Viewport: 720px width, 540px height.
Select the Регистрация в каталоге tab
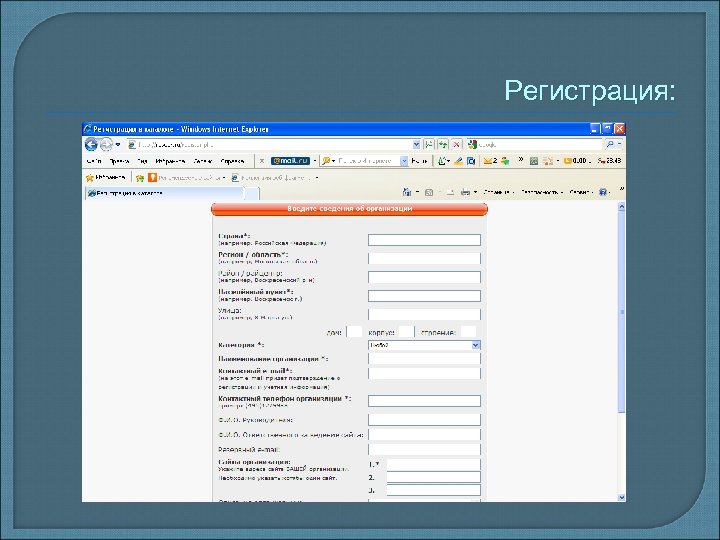164,193
